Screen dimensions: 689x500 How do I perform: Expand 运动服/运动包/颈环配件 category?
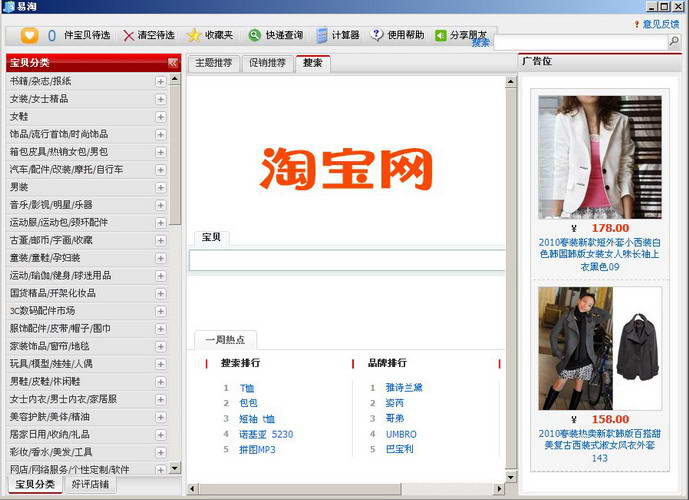[x=160, y=223]
